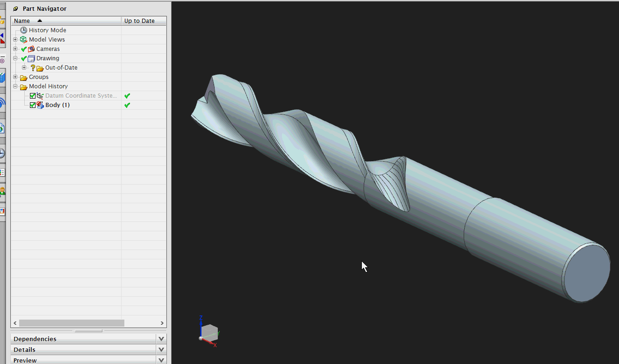This screenshot has height=364, width=619.
Task: Select the History Mode tree row
Action: point(88,30)
